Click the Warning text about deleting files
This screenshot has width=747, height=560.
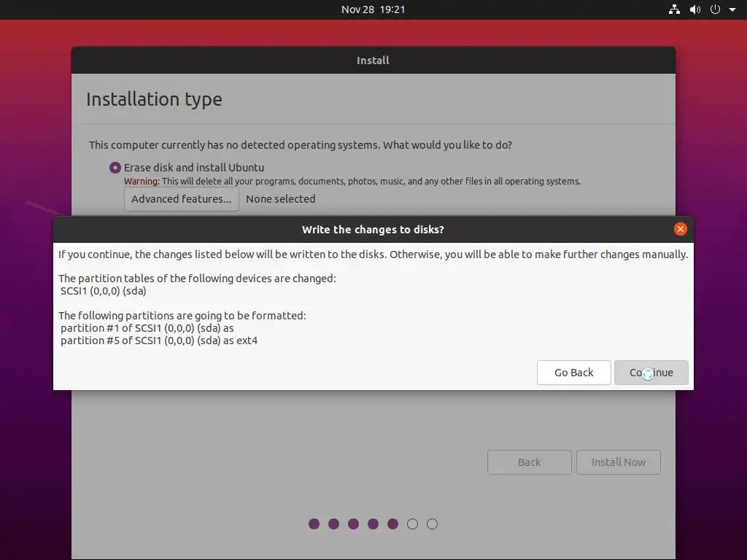352,182
